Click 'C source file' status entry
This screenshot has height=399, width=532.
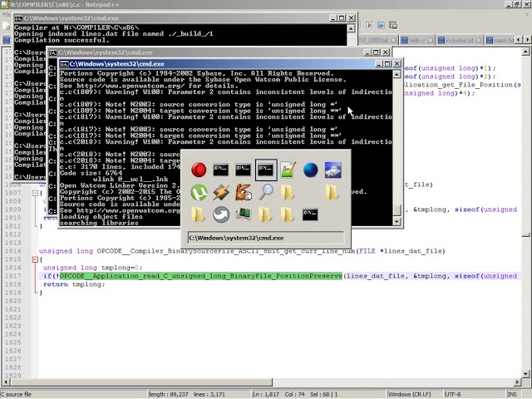[x=17, y=394]
